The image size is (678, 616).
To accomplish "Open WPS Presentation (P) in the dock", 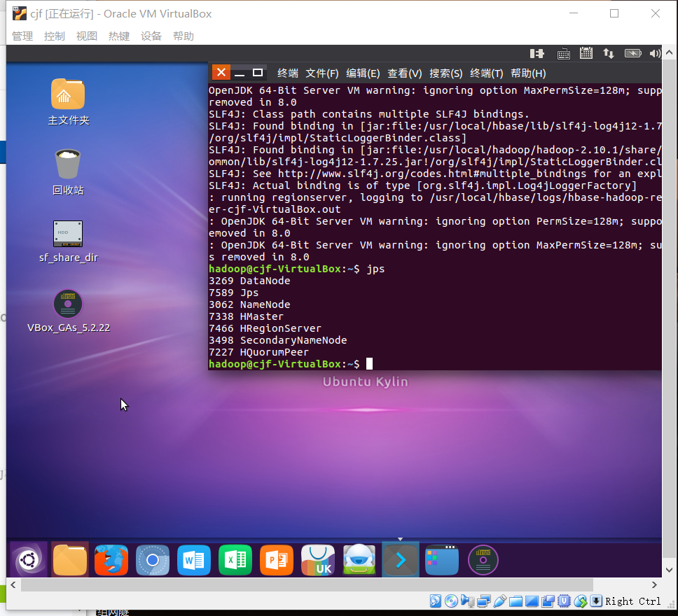I will [x=277, y=560].
